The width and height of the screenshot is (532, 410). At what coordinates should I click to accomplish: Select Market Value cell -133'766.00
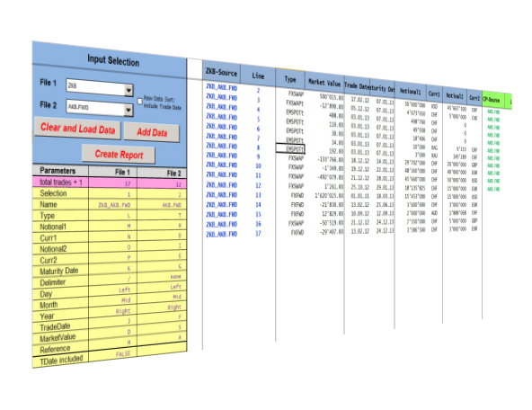click(330, 159)
